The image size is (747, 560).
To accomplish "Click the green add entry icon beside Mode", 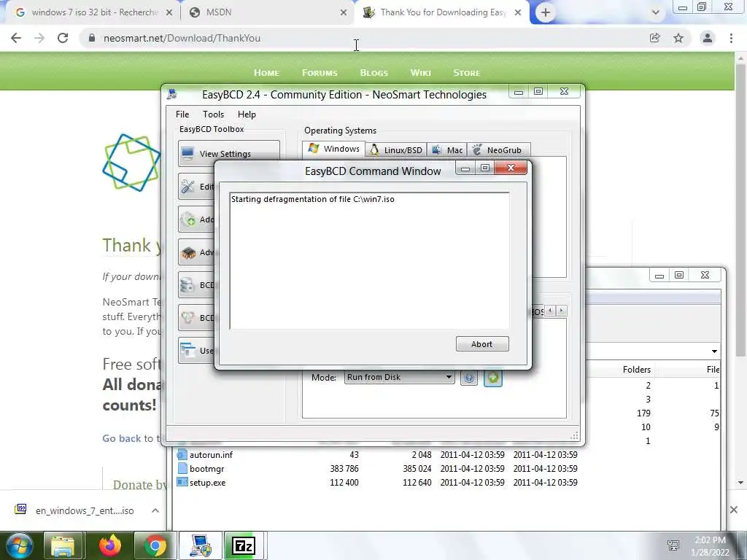I will (493, 378).
